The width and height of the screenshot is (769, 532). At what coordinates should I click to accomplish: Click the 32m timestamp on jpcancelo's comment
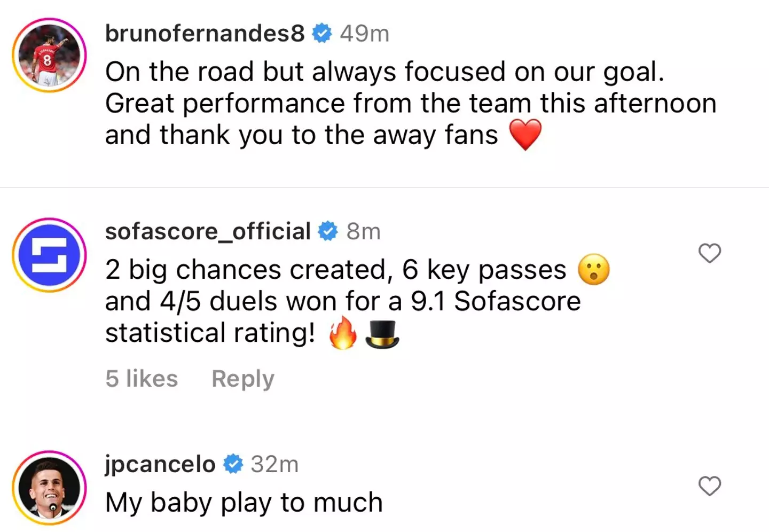274,464
